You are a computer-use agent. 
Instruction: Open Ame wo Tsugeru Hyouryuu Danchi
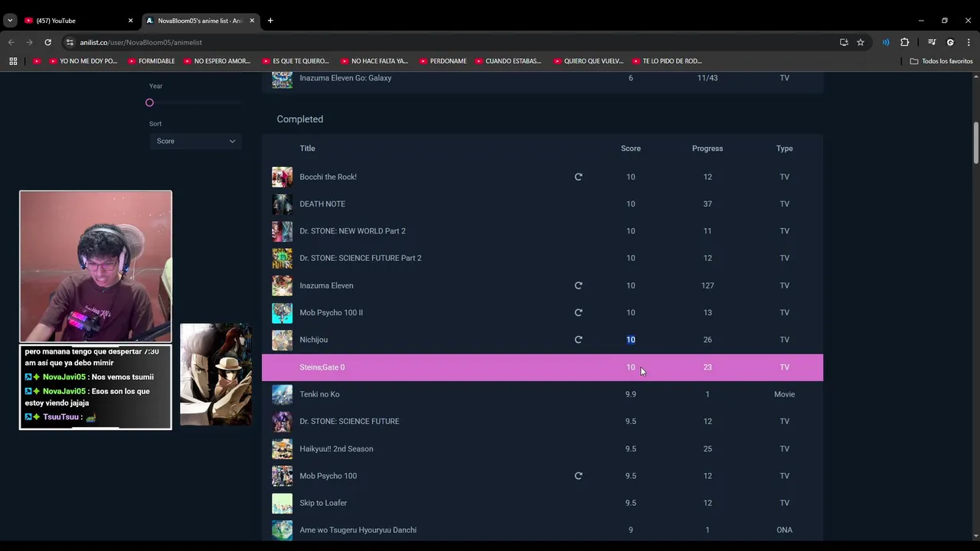coord(358,530)
